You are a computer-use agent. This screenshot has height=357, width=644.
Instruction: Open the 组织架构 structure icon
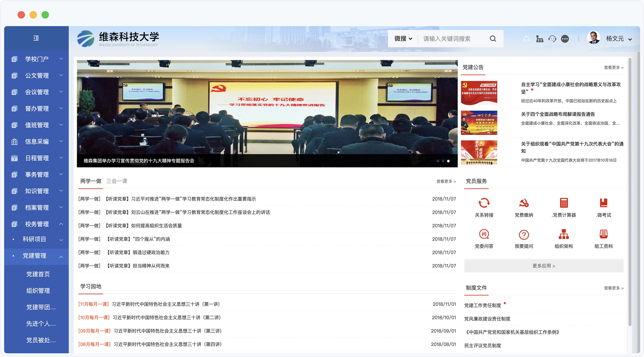(564, 234)
